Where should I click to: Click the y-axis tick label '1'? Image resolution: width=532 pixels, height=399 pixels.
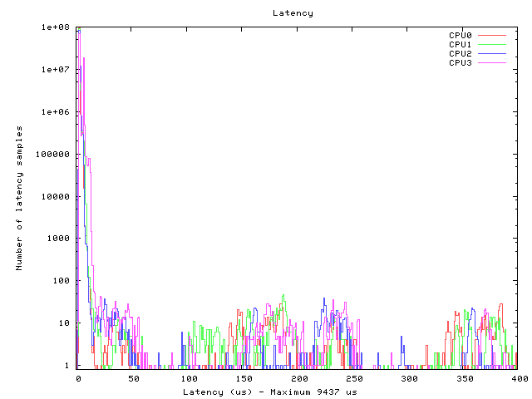coord(66,366)
